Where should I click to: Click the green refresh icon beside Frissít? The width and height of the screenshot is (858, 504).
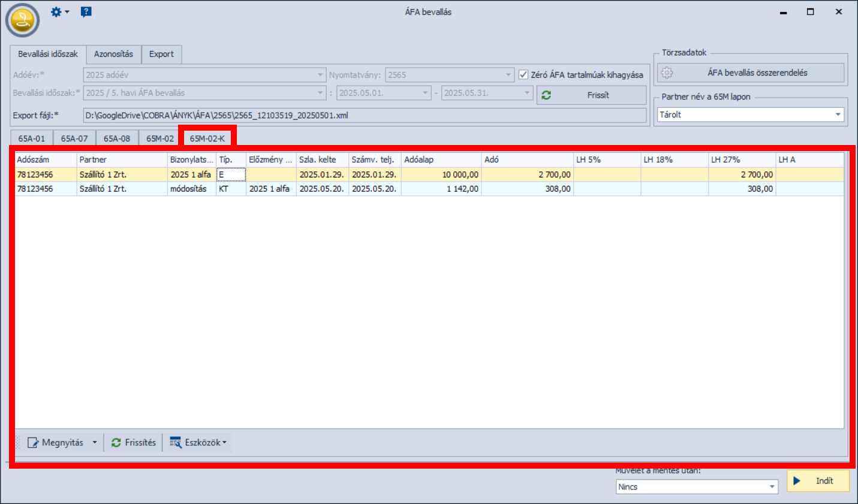tap(546, 95)
